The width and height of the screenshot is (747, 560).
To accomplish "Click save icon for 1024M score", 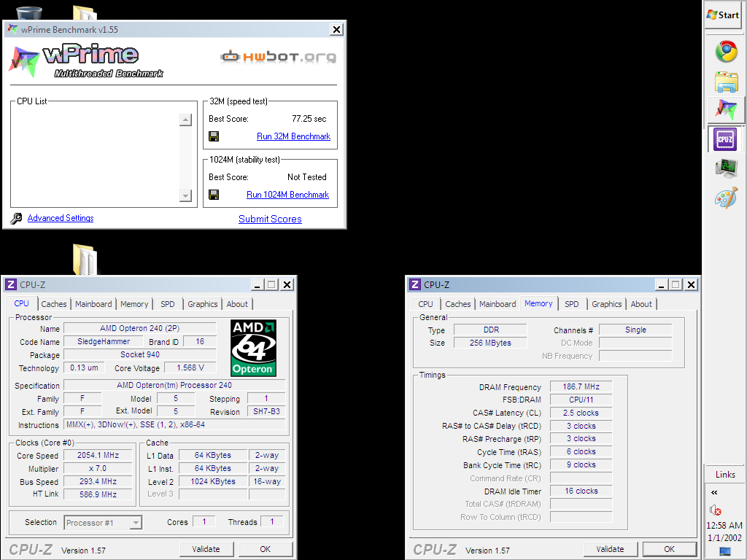I will pyautogui.click(x=214, y=194).
